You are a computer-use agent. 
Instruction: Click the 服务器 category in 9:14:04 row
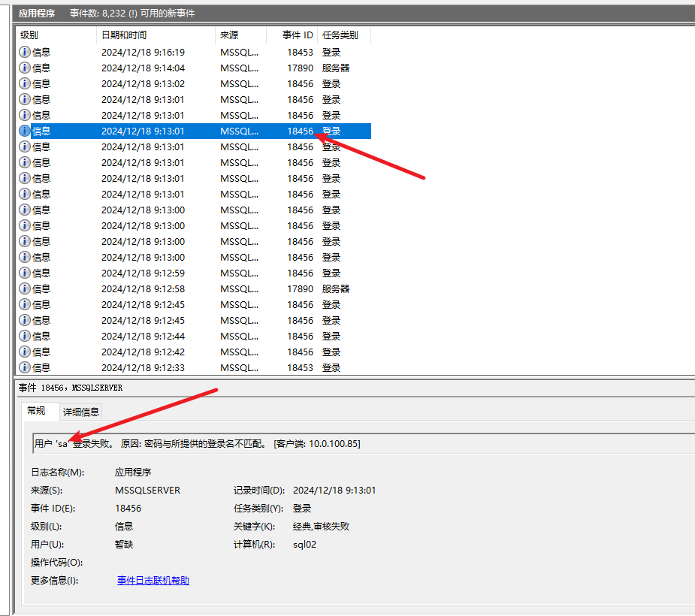click(x=336, y=68)
